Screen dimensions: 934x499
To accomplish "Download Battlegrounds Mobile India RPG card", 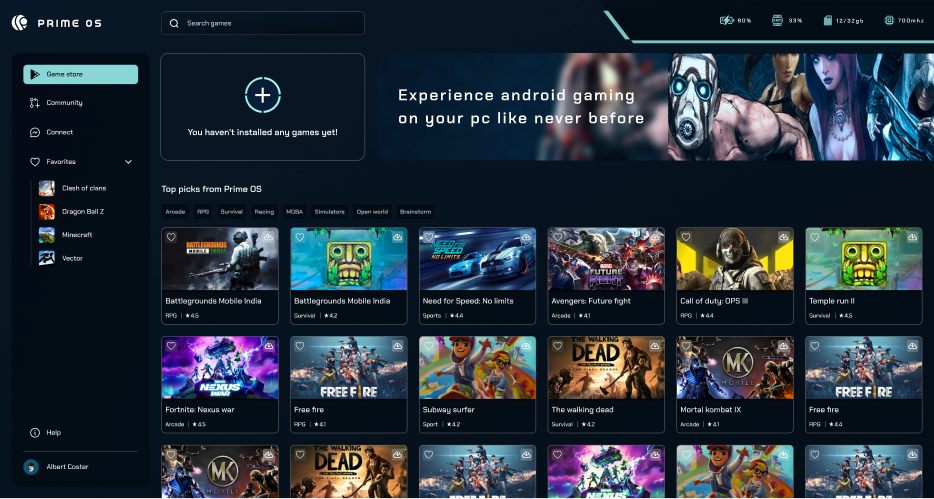I will coord(269,237).
